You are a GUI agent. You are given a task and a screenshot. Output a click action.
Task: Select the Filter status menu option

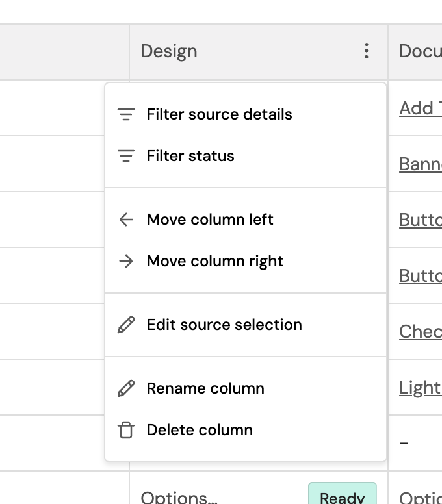(190, 157)
